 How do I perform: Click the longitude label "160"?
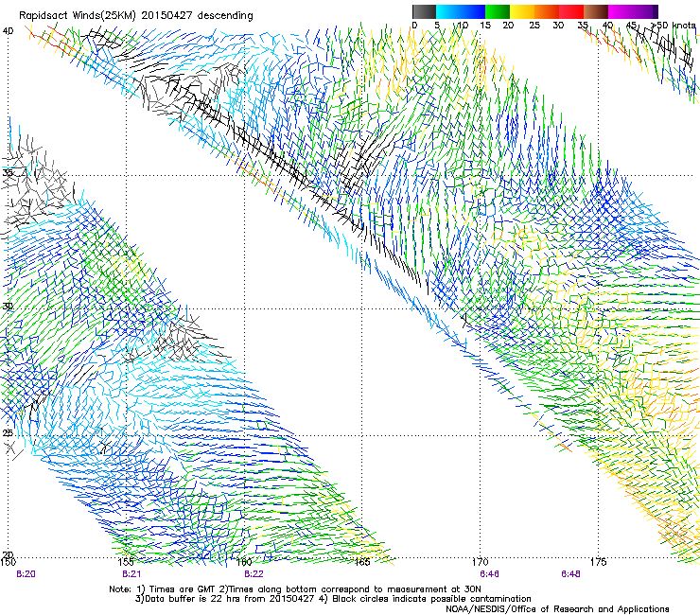pos(244,562)
